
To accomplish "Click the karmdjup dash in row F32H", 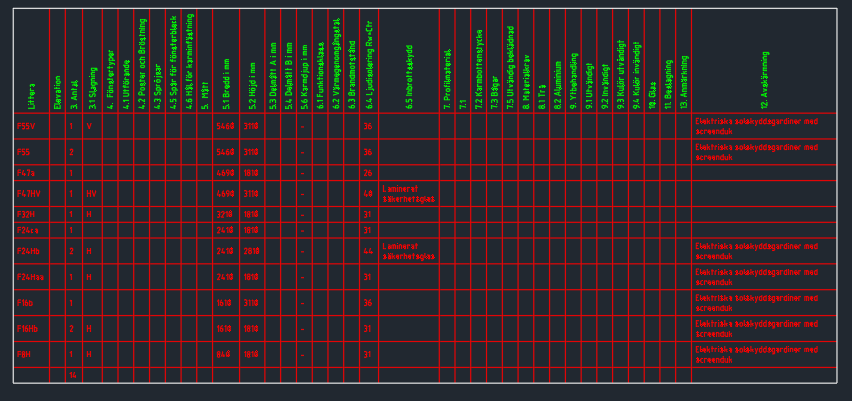I will point(303,215).
